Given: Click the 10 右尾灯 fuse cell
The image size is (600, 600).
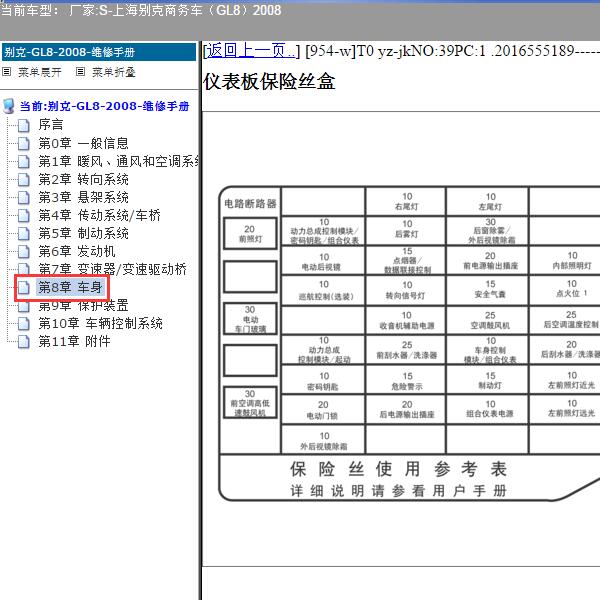Looking at the screenshot, I should tap(406, 201).
